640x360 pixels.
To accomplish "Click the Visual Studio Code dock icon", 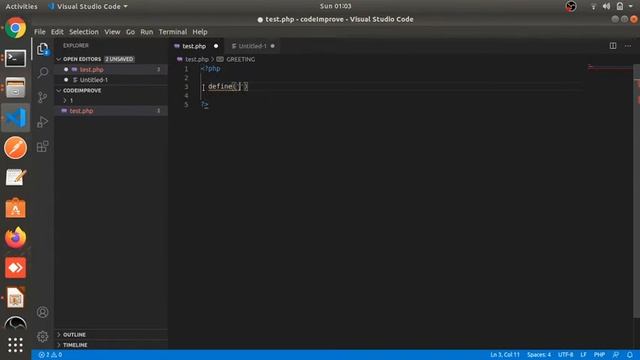I will coord(16,118).
